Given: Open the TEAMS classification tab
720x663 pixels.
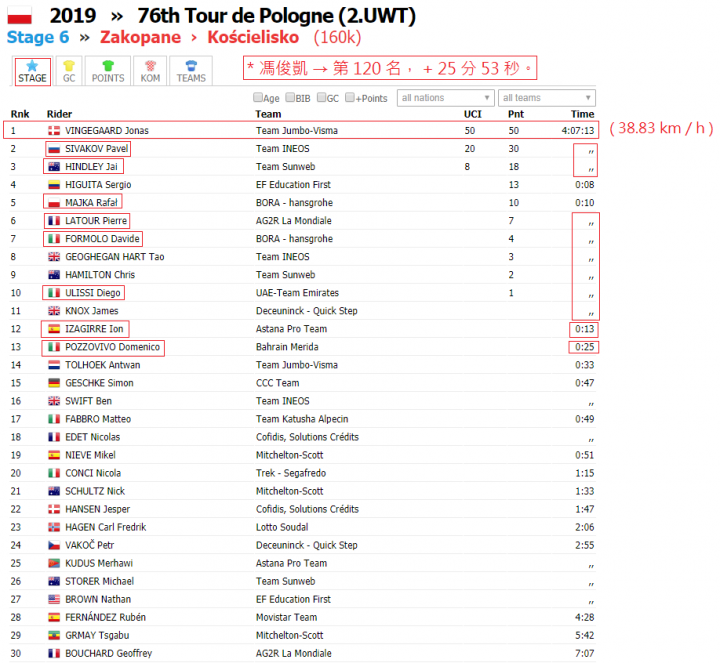Looking at the screenshot, I should 191,72.
